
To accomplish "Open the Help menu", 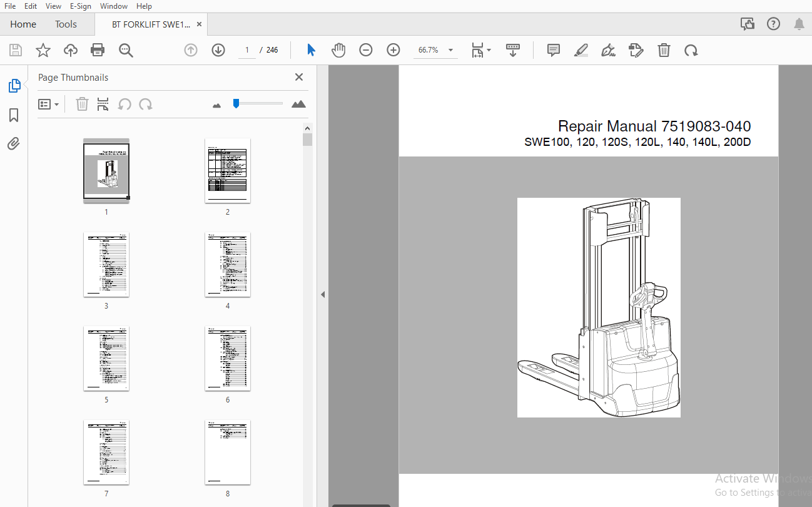I will point(144,6).
